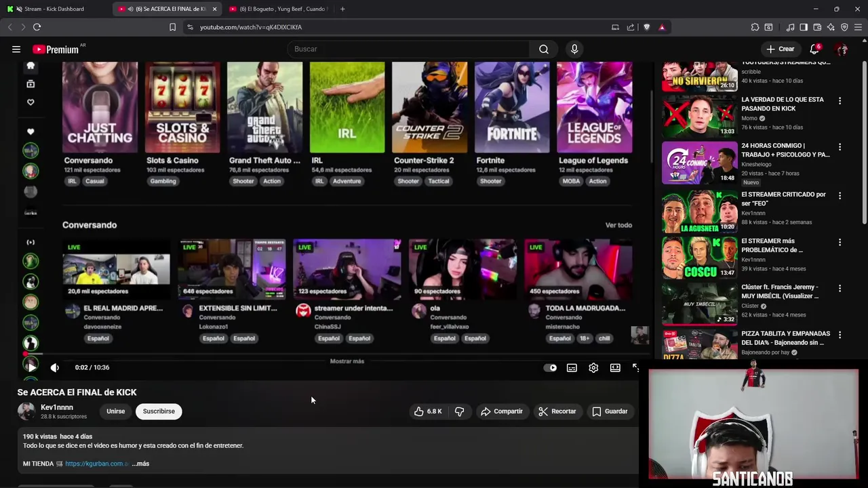
Task: Mute the video using the volume icon
Action: pyautogui.click(x=55, y=367)
